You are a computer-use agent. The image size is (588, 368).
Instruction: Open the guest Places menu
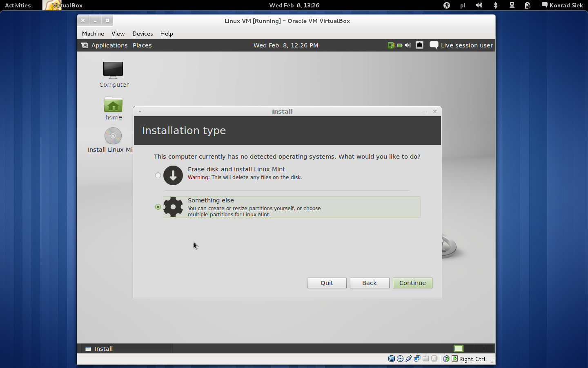point(142,45)
